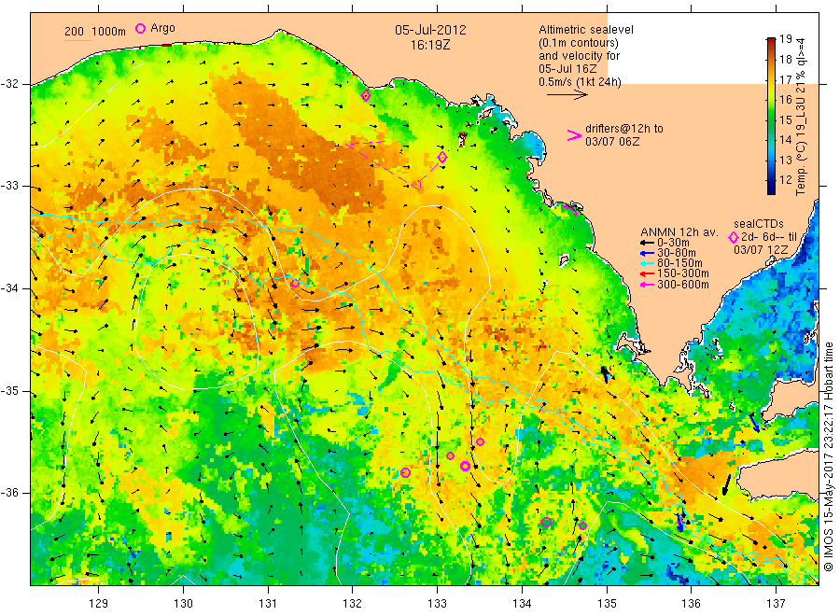Image resolution: width=840 pixels, height=616 pixels.
Task: Click the diamond marker near 132.2E, 32.1S
Action: coord(366,96)
